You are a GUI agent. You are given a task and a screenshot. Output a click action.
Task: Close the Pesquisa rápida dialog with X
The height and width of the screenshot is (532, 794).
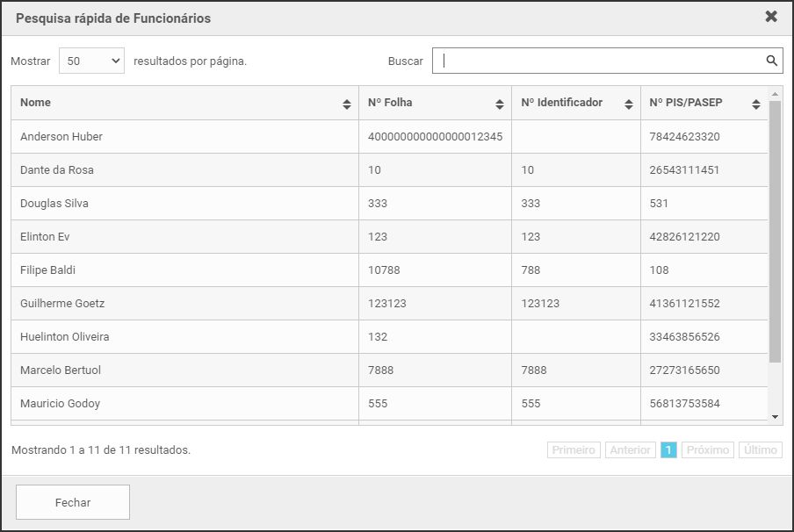point(771,17)
